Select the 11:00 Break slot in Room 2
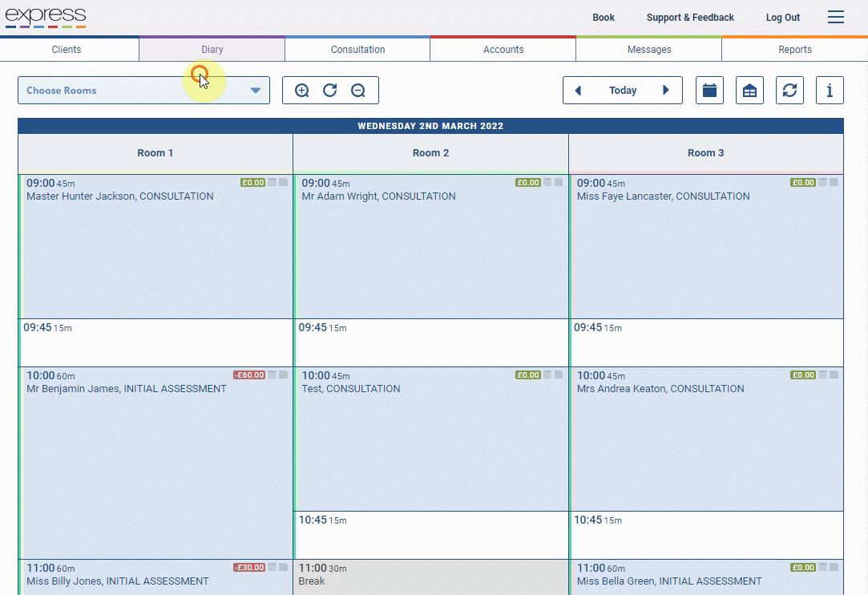Viewport: 868px width, 595px height. point(431,577)
